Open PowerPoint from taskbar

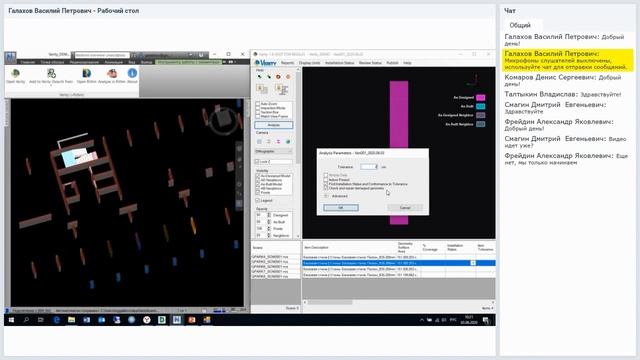tap(192, 320)
